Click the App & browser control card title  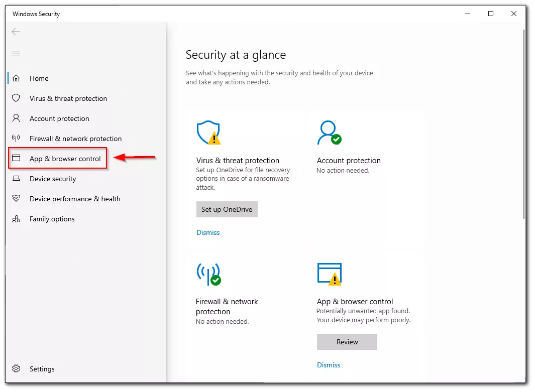(x=355, y=302)
